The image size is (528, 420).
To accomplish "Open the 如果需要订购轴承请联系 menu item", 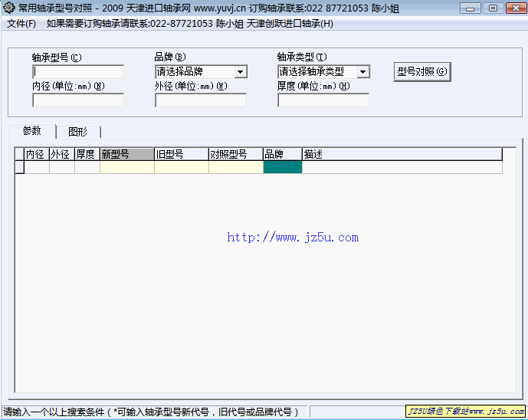I will point(190,24).
